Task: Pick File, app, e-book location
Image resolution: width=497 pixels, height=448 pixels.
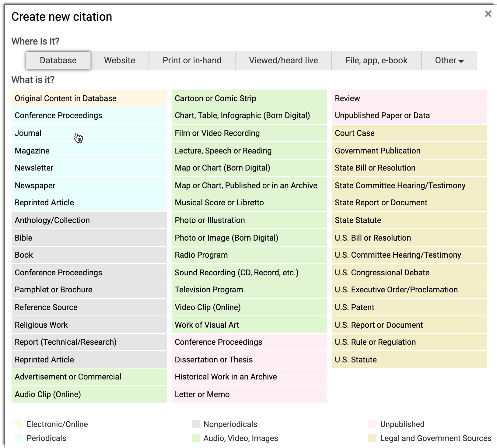Action: click(376, 61)
